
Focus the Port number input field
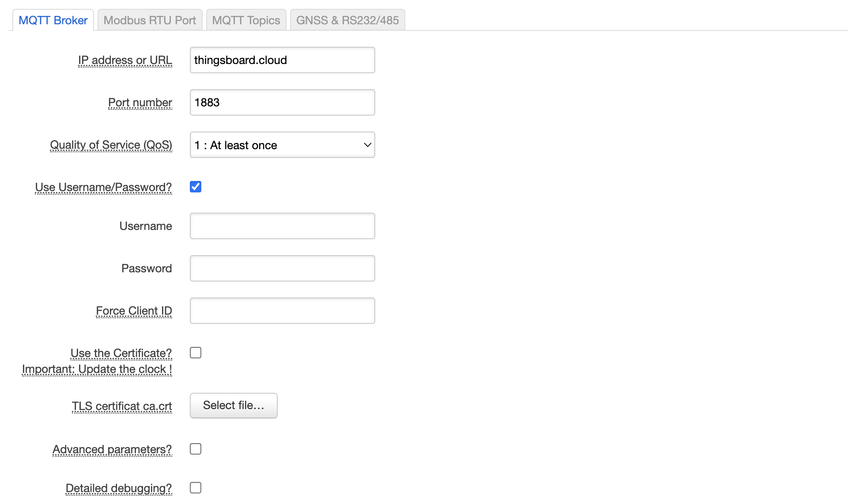282,102
